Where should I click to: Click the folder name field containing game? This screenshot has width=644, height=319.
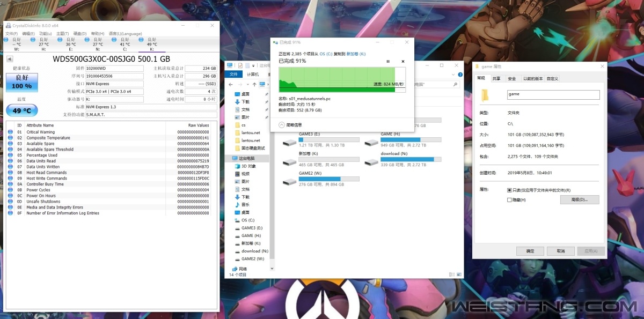[553, 94]
